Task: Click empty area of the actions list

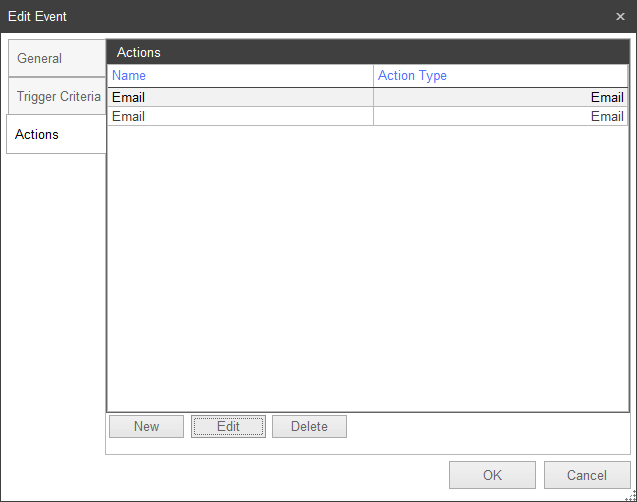Action: (368, 270)
